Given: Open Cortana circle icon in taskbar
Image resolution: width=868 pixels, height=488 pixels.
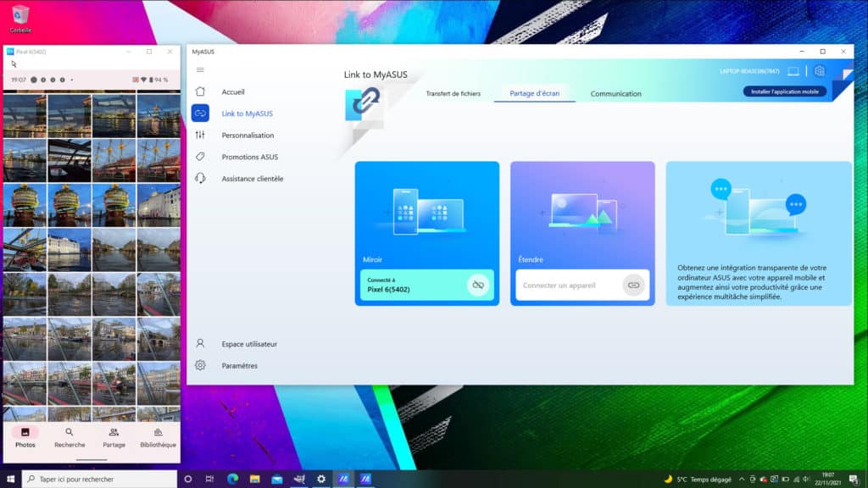Looking at the screenshot, I should [x=187, y=480].
